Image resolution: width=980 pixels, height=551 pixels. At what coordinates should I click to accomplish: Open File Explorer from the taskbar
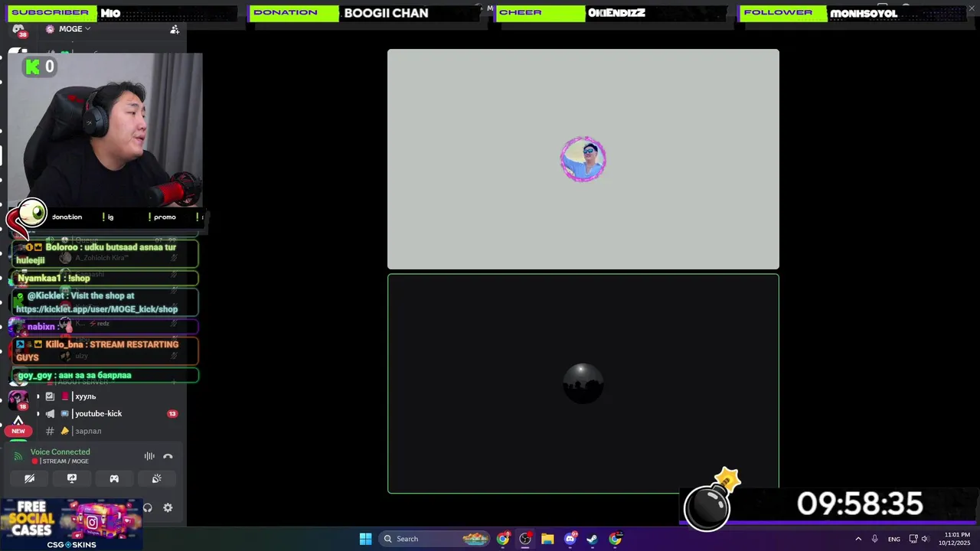click(547, 539)
